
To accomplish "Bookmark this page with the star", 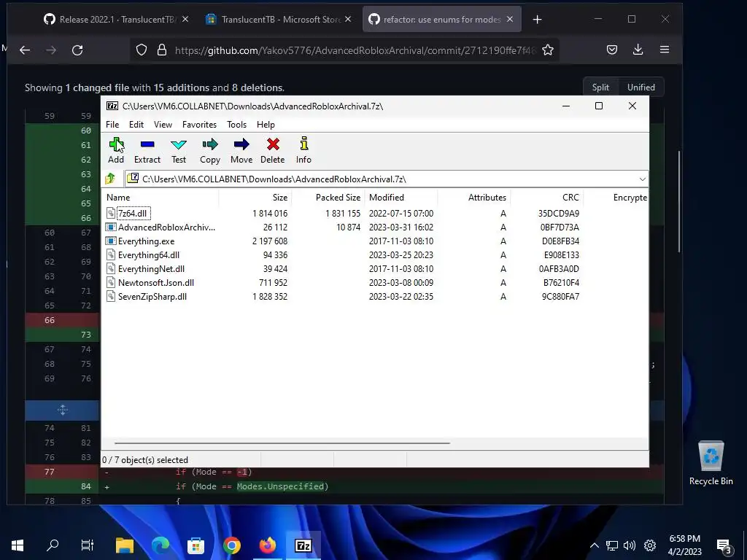I will pyautogui.click(x=548, y=50).
